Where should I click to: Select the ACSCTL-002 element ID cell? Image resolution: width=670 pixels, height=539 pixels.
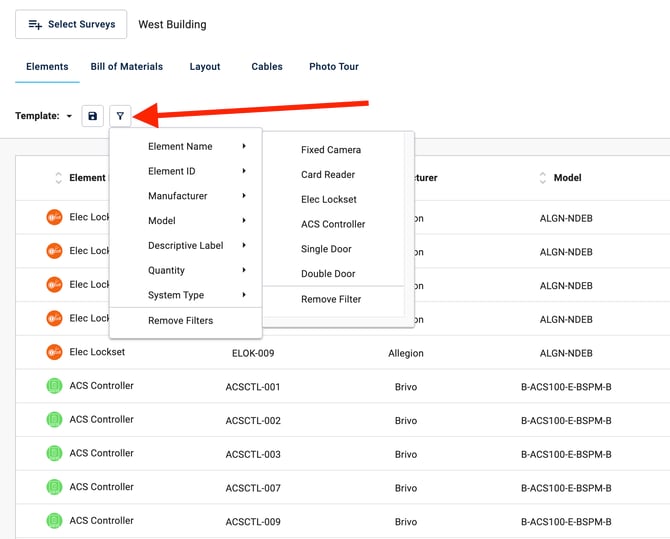click(253, 421)
